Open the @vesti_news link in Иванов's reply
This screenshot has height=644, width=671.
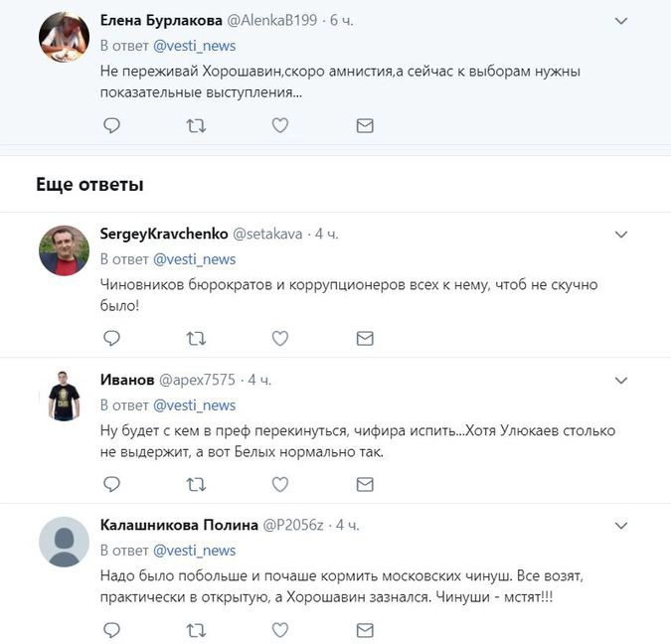194,404
